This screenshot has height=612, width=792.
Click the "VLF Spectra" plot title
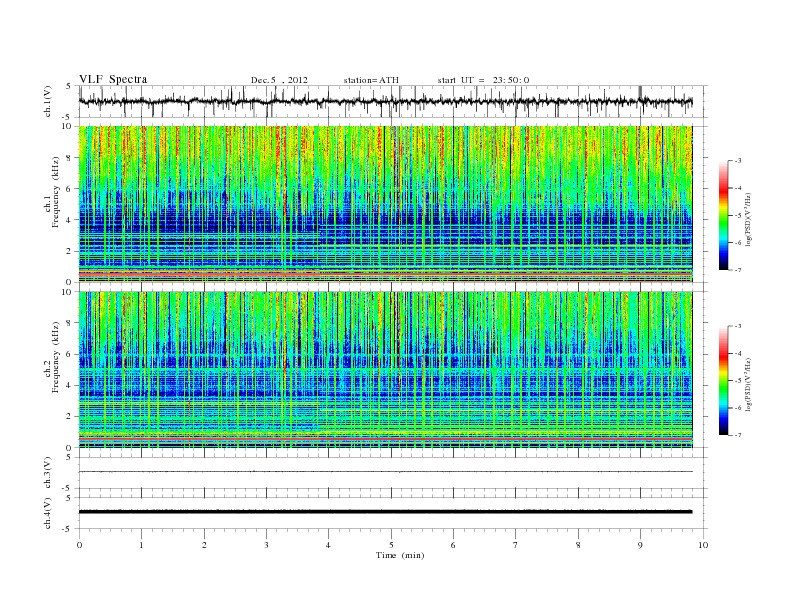[113, 79]
